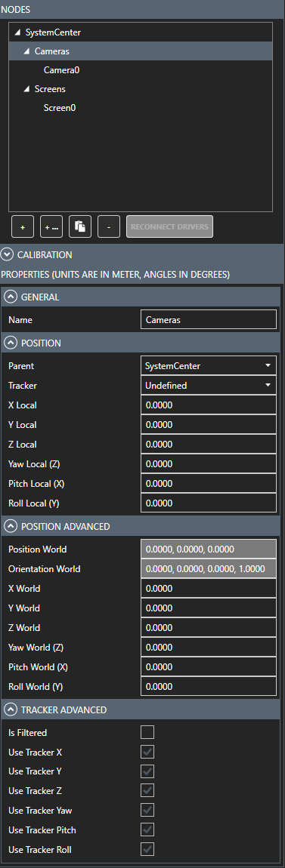This screenshot has width=285, height=868.
Task: Enable the Is Filtered checkbox
Action: point(147,732)
